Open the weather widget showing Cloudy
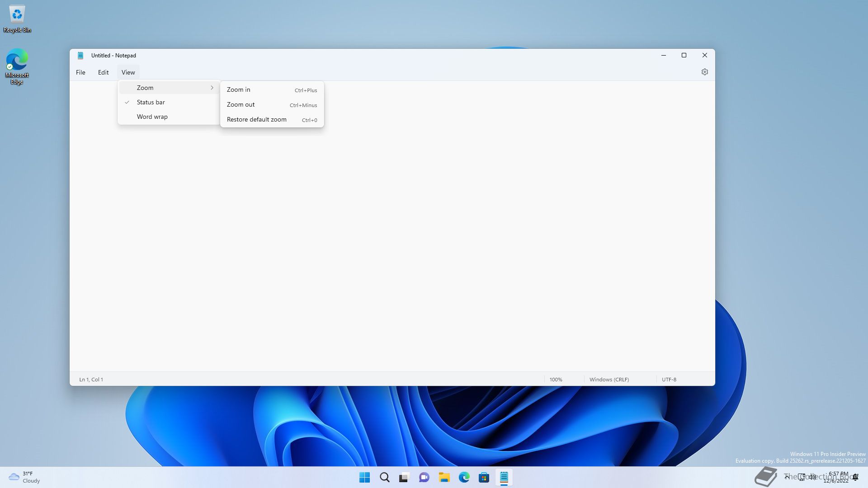The height and width of the screenshot is (488, 868). 24,477
